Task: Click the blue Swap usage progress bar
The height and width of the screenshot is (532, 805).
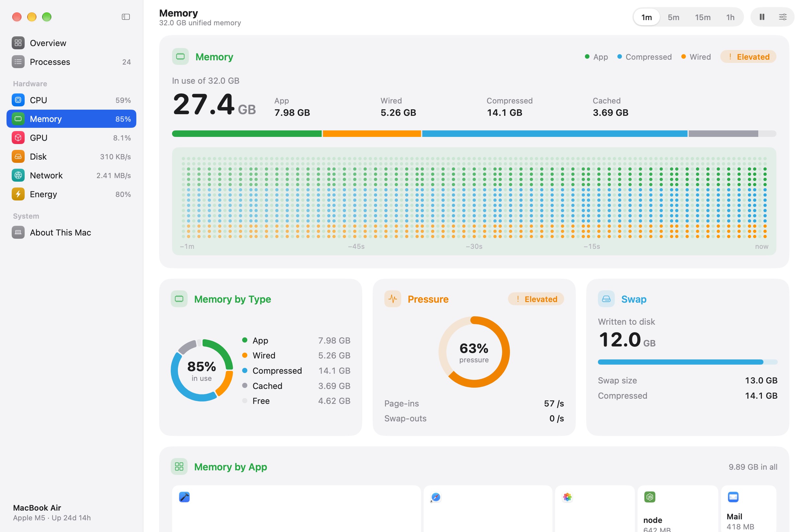Action: pos(687,362)
